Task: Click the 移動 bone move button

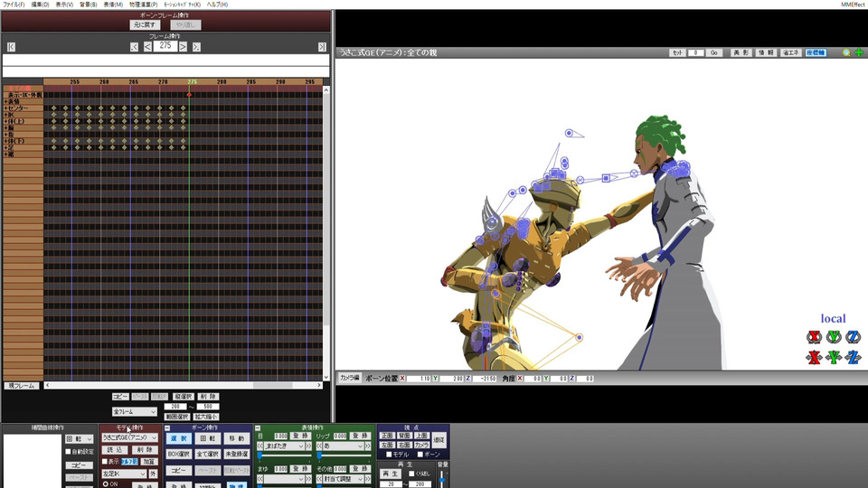Action: click(x=236, y=439)
